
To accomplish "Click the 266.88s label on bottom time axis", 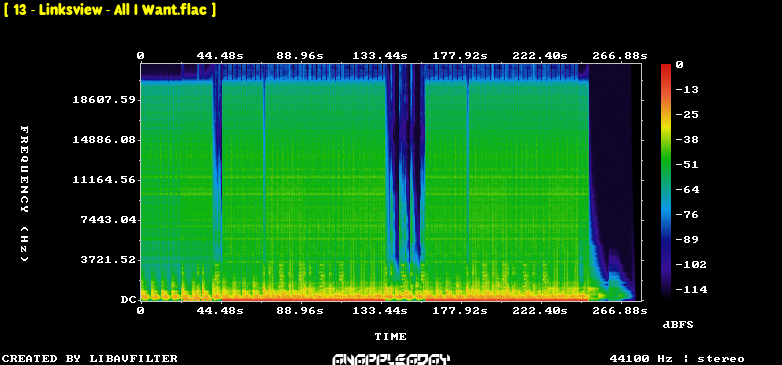I will coord(620,311).
